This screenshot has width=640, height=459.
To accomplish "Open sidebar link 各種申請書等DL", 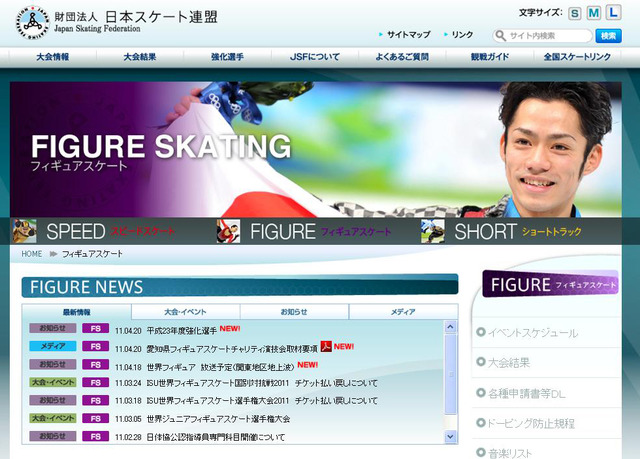I will [527, 393].
